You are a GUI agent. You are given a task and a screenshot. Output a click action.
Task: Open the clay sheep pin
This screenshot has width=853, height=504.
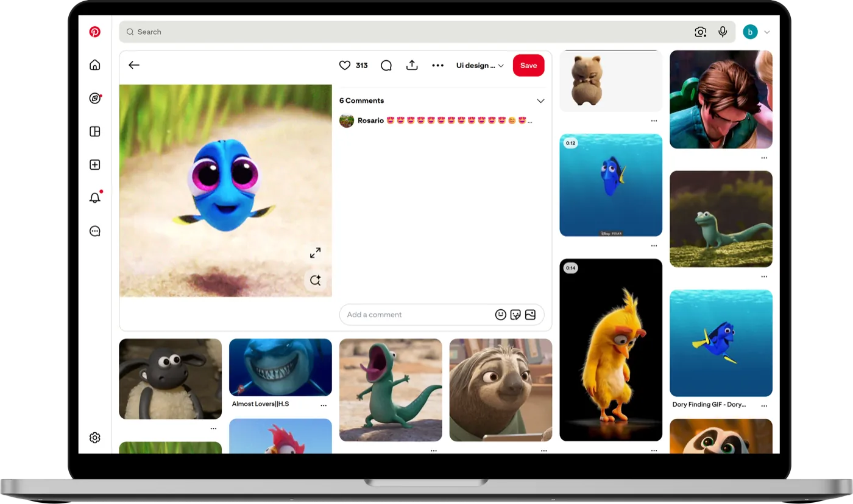(x=171, y=379)
